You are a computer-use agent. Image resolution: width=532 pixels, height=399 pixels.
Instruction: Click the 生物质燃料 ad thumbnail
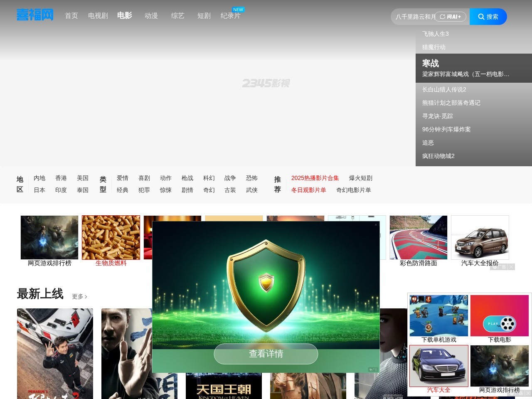pos(111,237)
